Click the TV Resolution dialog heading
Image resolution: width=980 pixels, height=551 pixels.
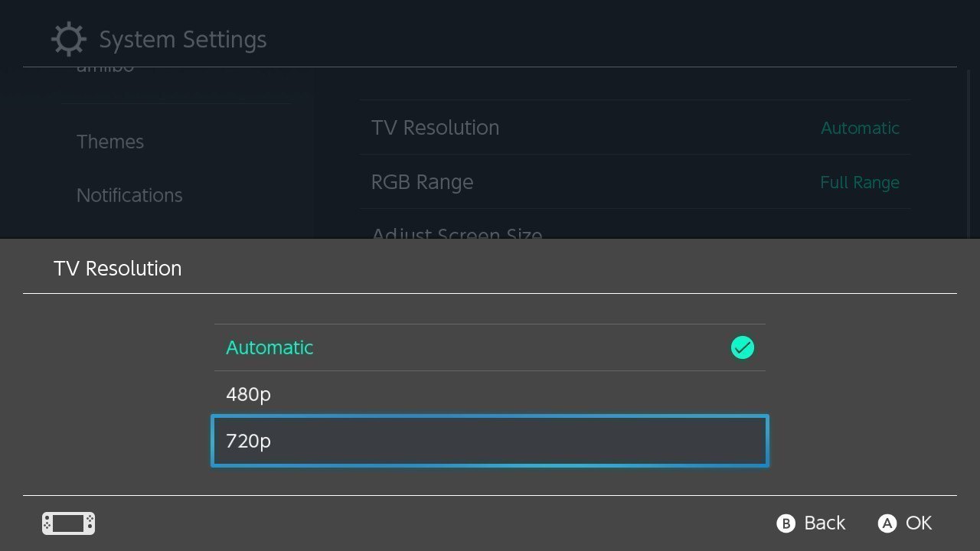pos(118,269)
